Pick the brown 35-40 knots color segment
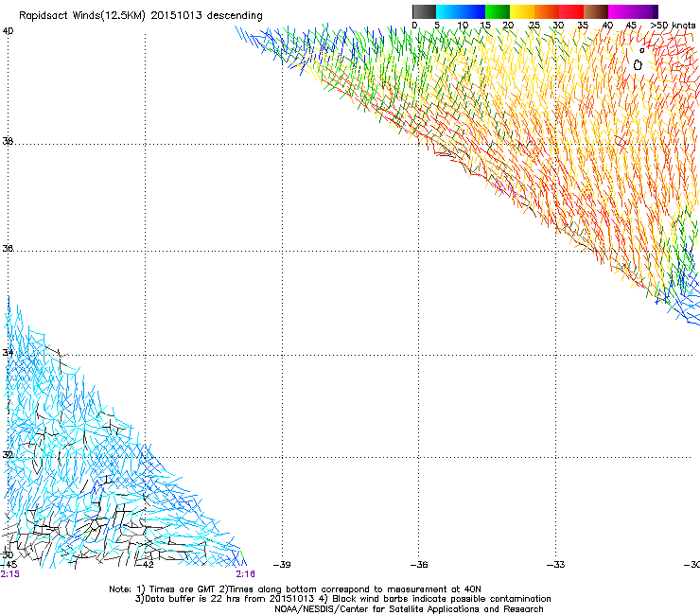Viewport: 700px width, 615px height. (x=596, y=11)
